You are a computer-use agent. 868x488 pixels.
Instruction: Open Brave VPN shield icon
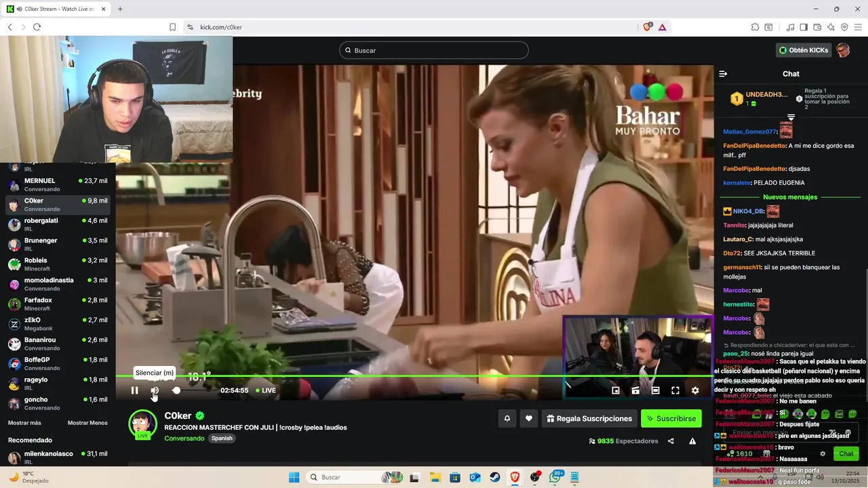tap(844, 27)
